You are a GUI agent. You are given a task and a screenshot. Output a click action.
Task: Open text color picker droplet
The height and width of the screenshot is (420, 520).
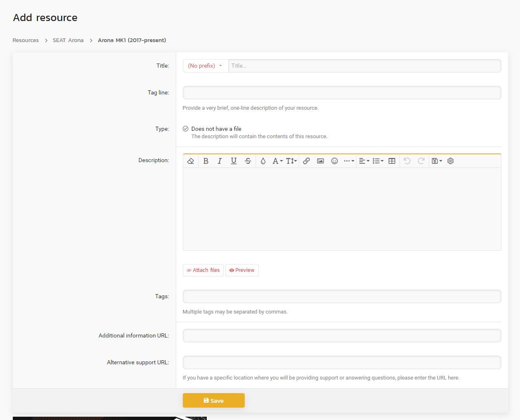pyautogui.click(x=263, y=161)
